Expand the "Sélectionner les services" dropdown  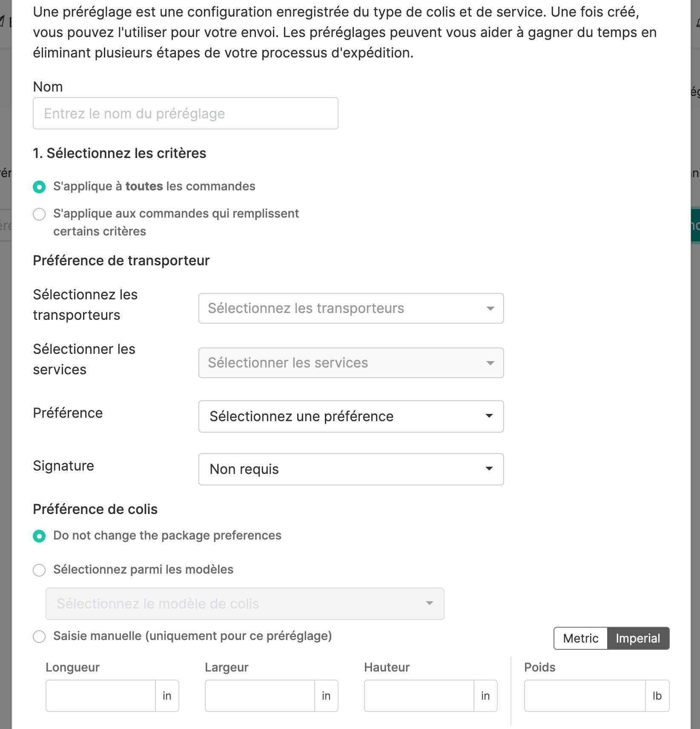point(350,363)
